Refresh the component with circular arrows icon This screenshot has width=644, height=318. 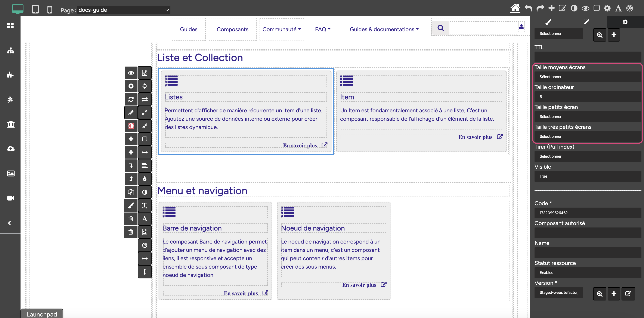click(x=131, y=99)
